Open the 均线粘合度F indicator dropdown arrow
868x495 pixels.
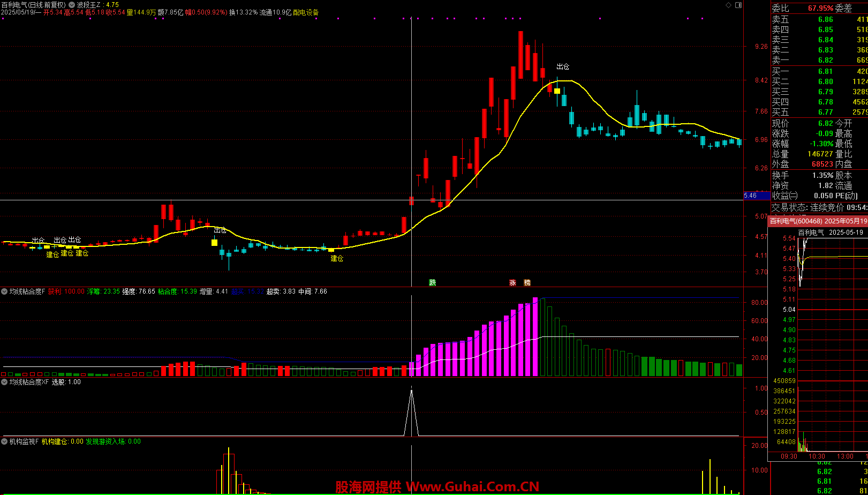click(4, 291)
